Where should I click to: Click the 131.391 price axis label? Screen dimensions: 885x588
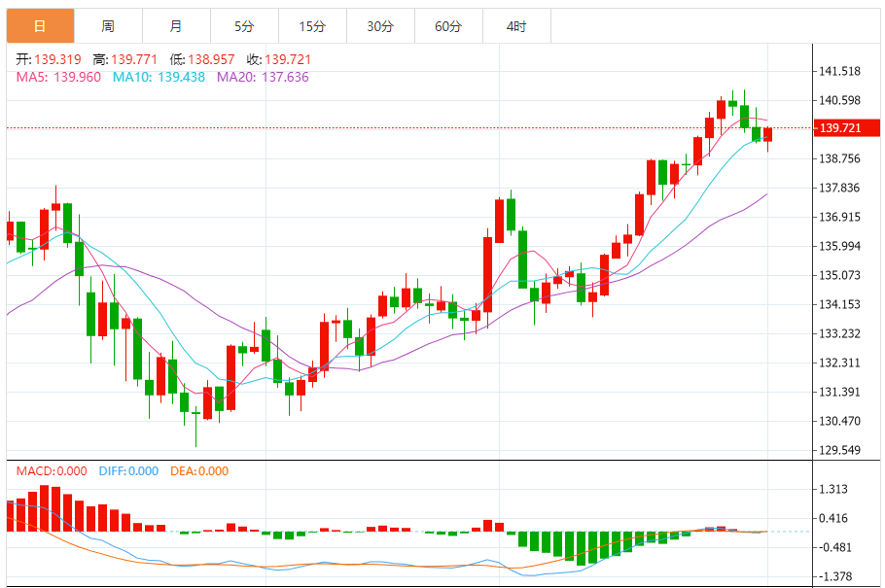point(840,393)
